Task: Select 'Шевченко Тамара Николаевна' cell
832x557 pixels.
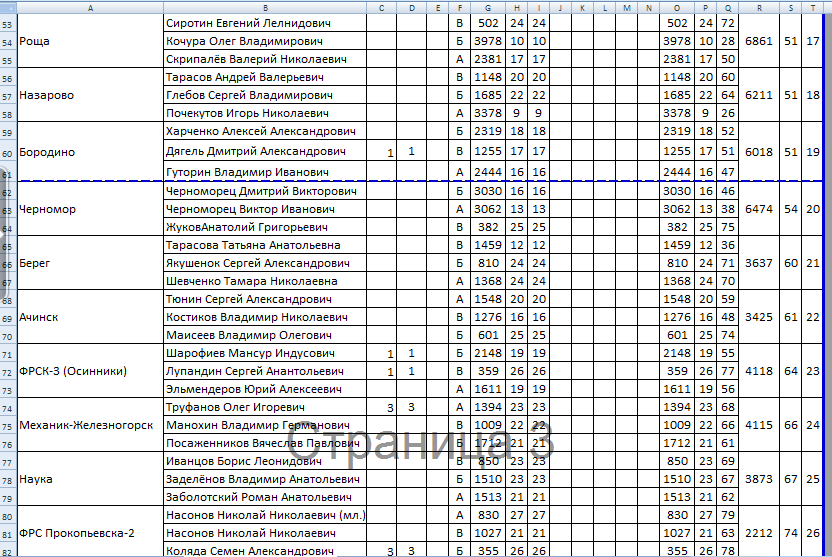Action: point(265,281)
